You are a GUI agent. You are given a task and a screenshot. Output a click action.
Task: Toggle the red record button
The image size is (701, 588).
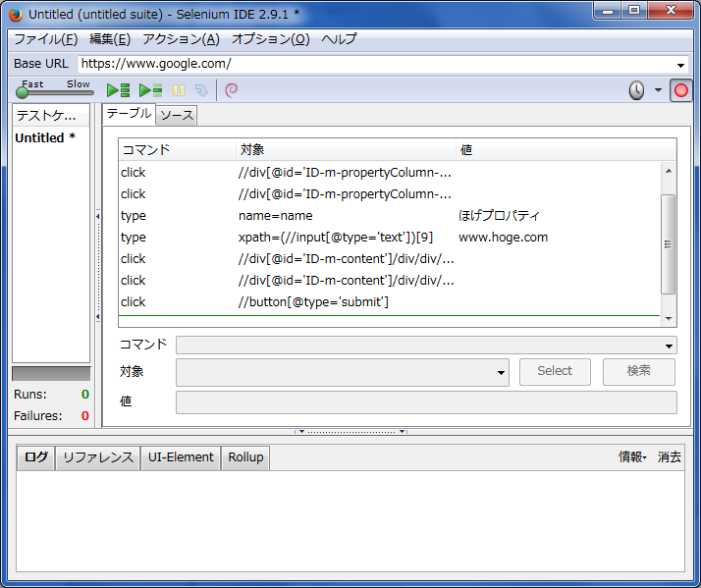coord(680,90)
